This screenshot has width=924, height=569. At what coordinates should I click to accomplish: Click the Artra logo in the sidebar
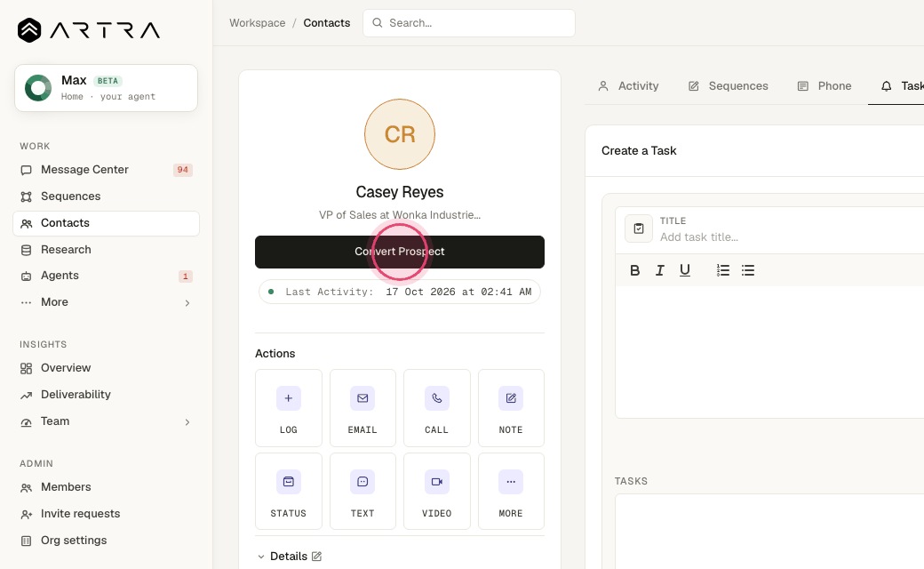tap(88, 30)
